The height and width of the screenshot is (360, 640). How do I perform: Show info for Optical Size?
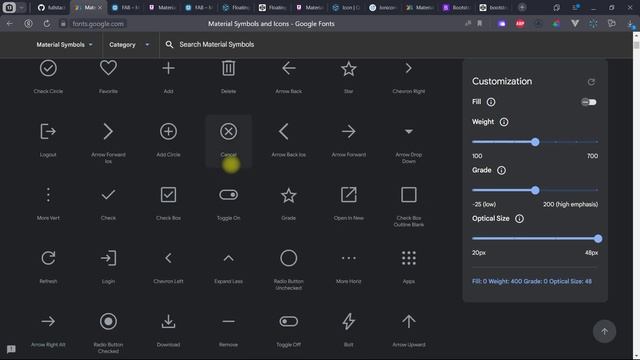pyautogui.click(x=519, y=219)
